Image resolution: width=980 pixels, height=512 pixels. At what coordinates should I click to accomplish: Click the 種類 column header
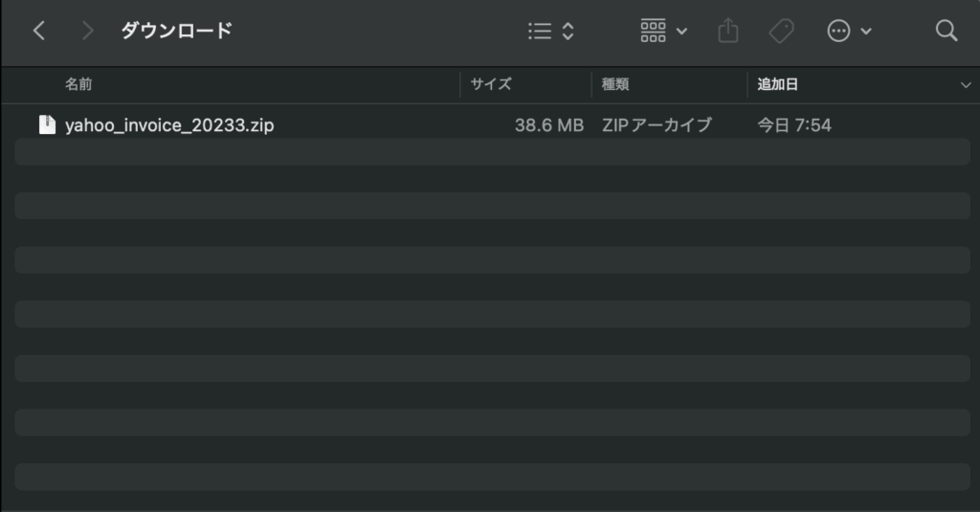point(615,84)
